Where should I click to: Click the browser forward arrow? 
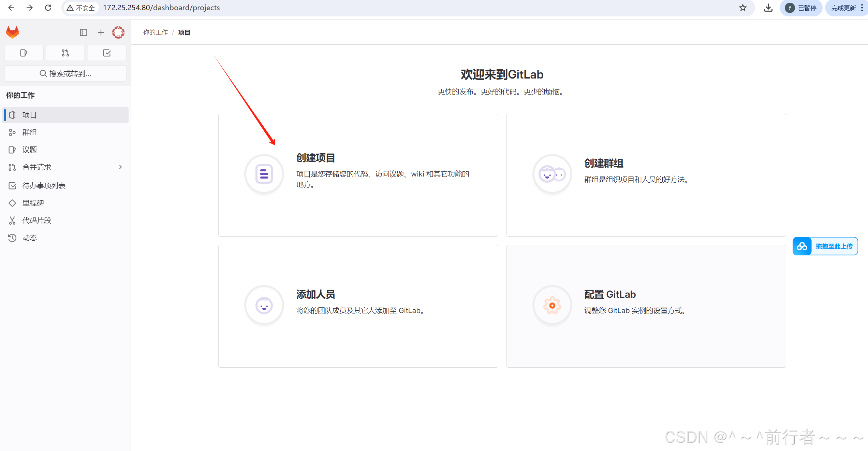(30, 8)
